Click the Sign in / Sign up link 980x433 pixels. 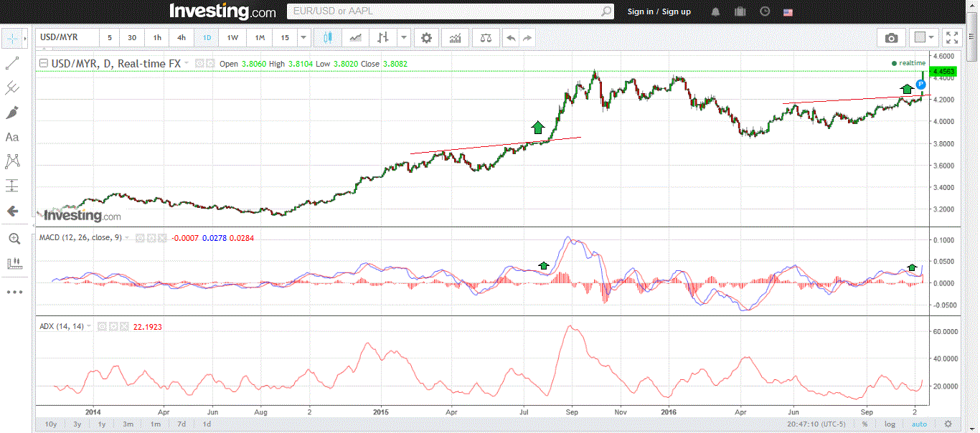tap(659, 11)
